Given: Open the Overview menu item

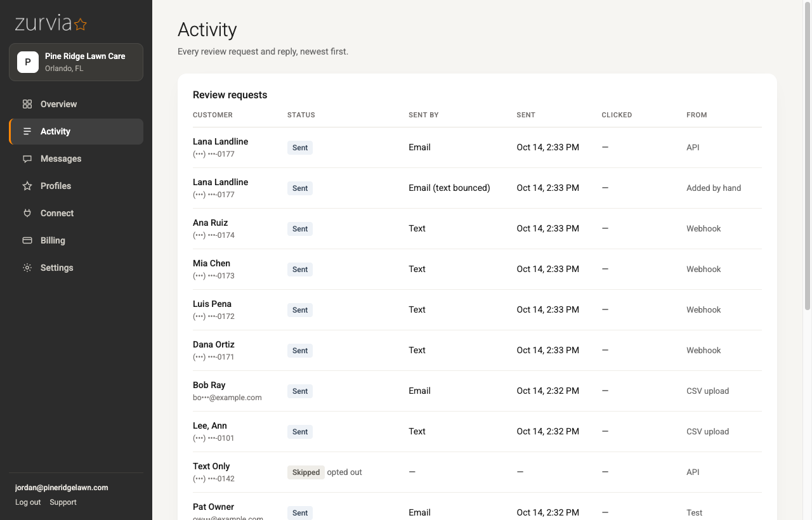Looking at the screenshot, I should click(76, 104).
